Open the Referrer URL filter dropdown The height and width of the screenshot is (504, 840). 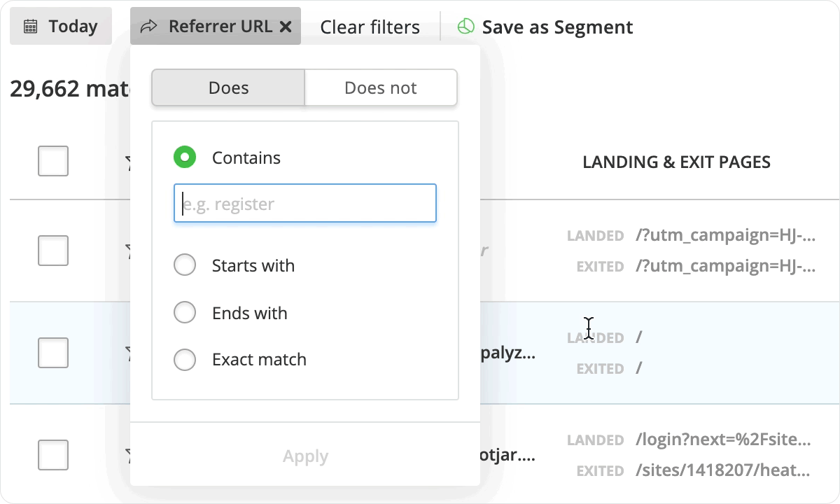(x=220, y=27)
